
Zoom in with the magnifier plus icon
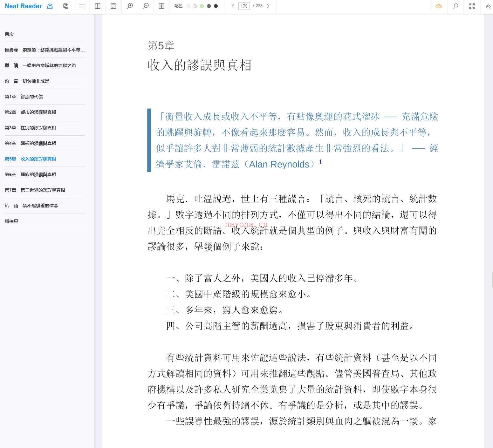click(x=130, y=6)
